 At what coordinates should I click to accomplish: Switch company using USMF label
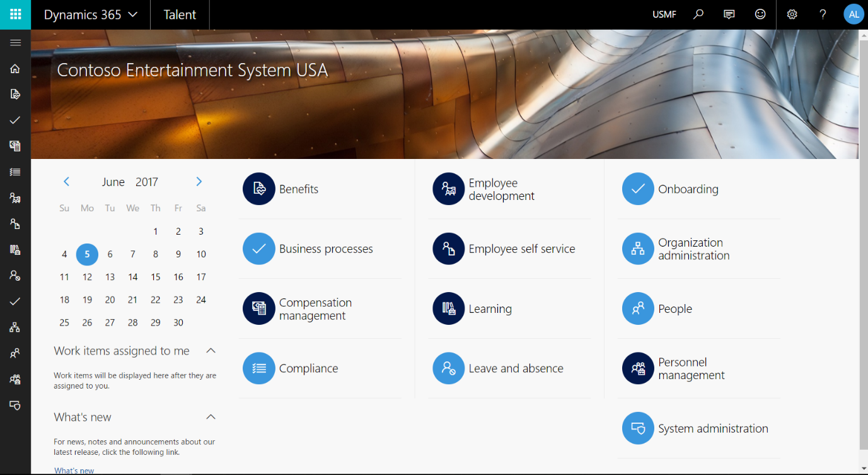[x=664, y=15]
